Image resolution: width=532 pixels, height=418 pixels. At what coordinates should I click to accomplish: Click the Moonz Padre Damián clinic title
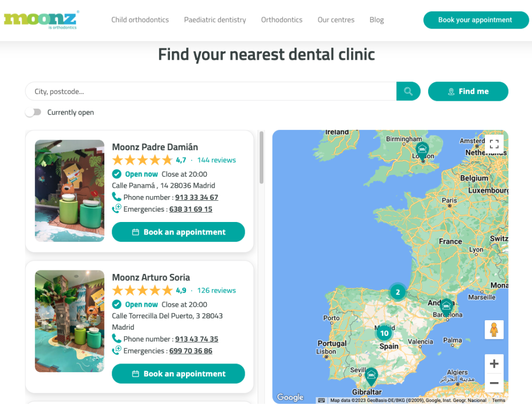[x=155, y=147]
